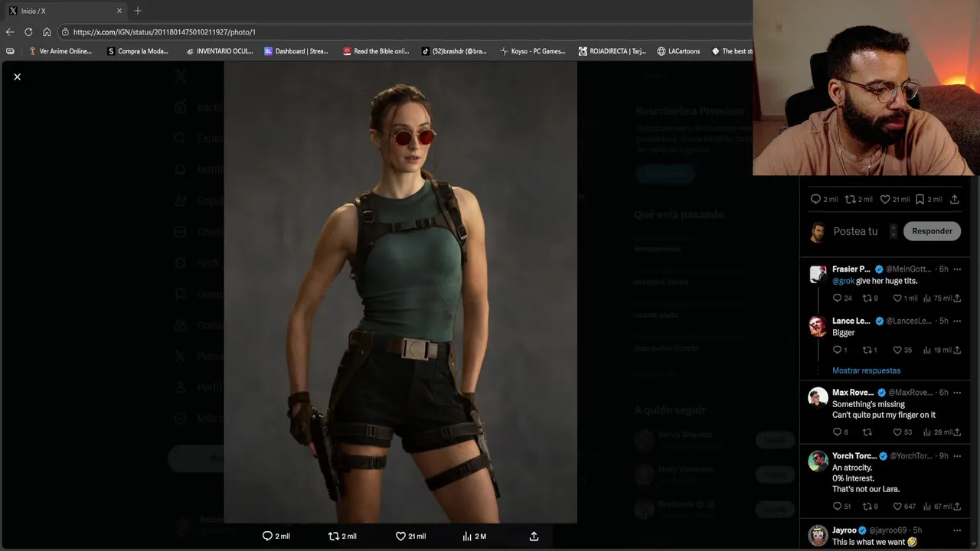Open Jayroo's profile name
The height and width of the screenshot is (551, 980).
(x=844, y=530)
